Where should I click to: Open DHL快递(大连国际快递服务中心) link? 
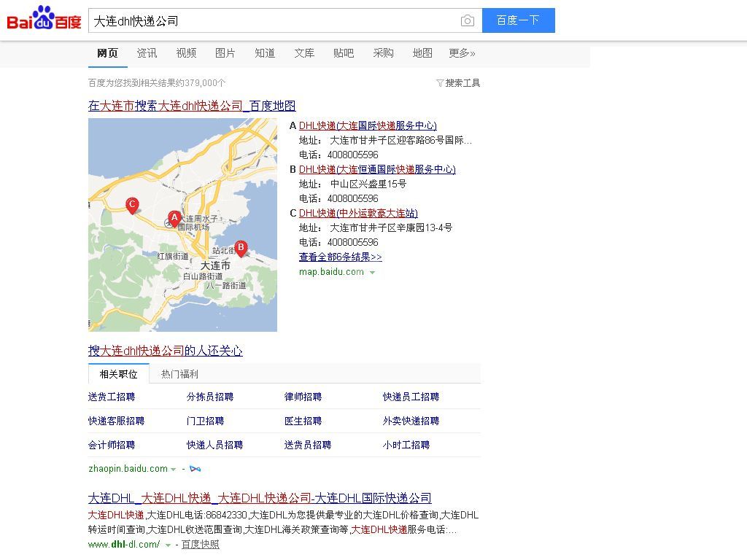pos(368,125)
